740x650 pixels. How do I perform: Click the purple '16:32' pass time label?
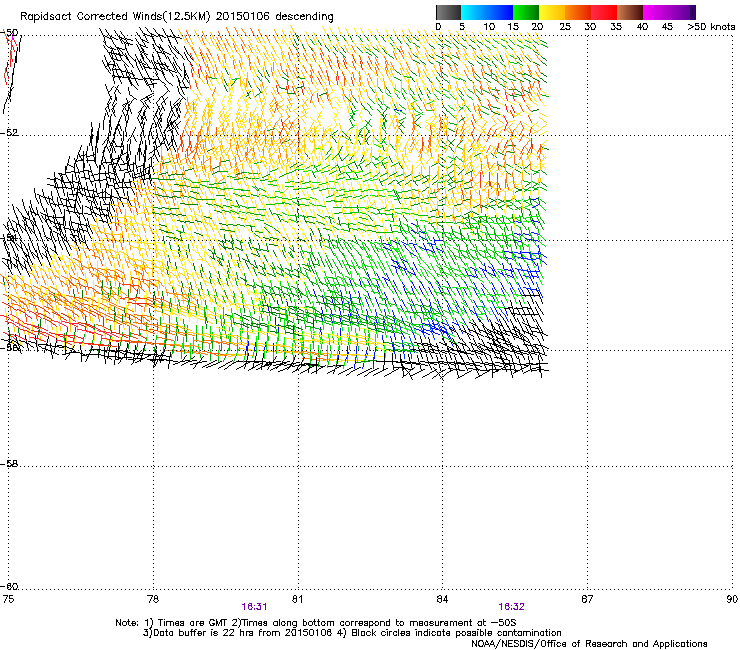[511, 607]
